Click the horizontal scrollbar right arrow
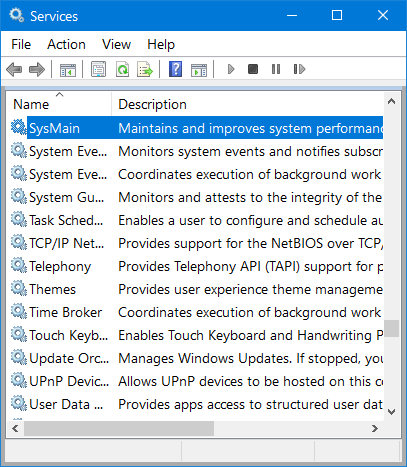The image size is (407, 467). 375,428
